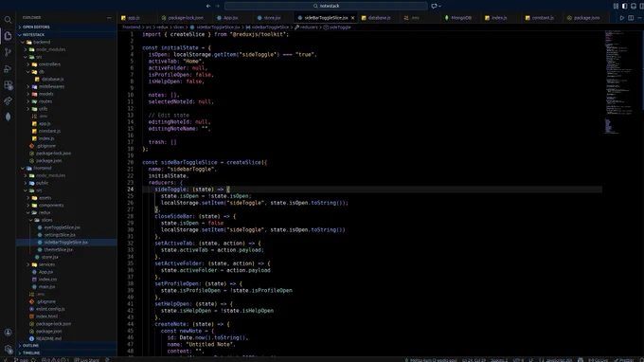644x362 pixels.
Task: Open eslint.config.js in the file tree
Action: [x=66, y=309]
